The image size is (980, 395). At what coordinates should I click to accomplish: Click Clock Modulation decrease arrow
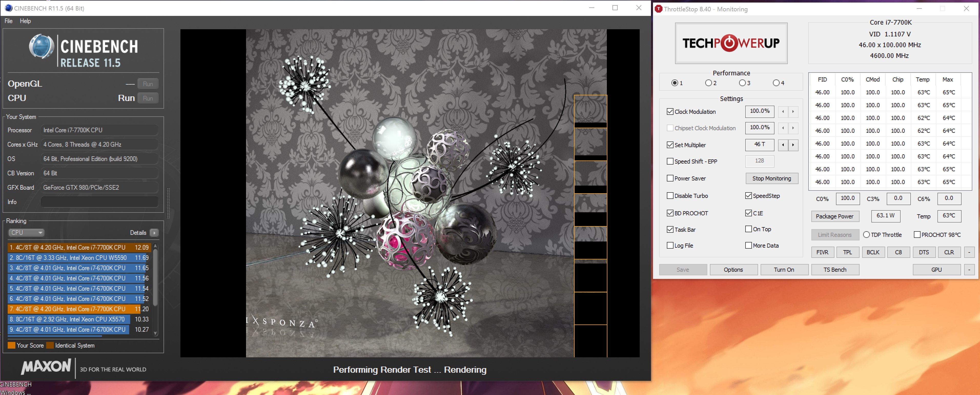783,112
